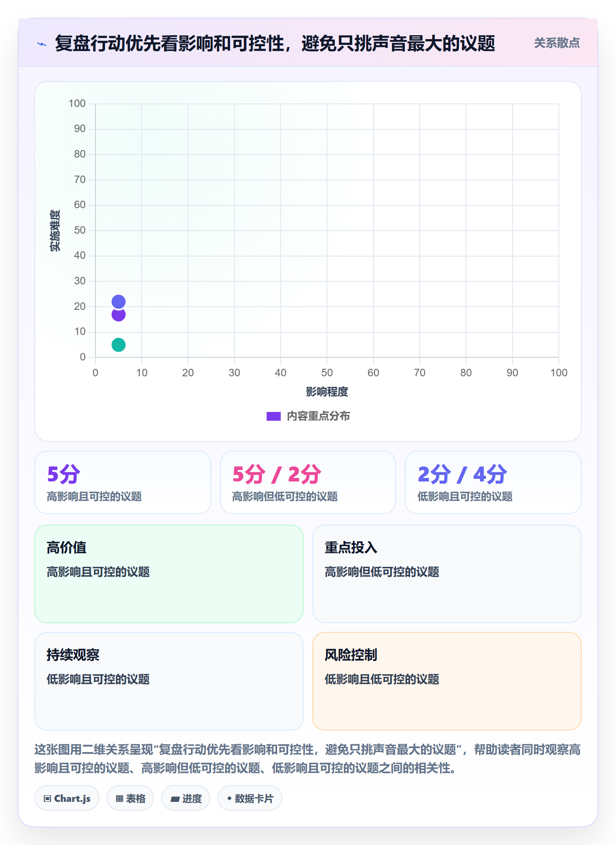Click the chart title 复盘行动优先看影响和可控性
Viewport: 616px width, 845px height.
pyautogui.click(x=275, y=44)
